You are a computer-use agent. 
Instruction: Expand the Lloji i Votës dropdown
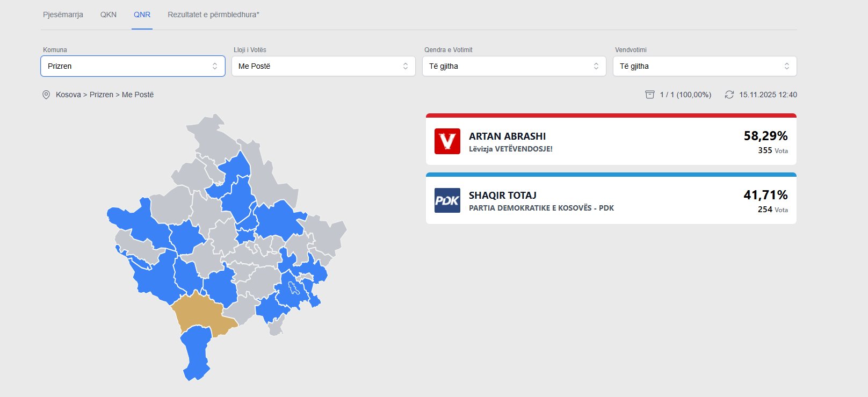tap(323, 66)
